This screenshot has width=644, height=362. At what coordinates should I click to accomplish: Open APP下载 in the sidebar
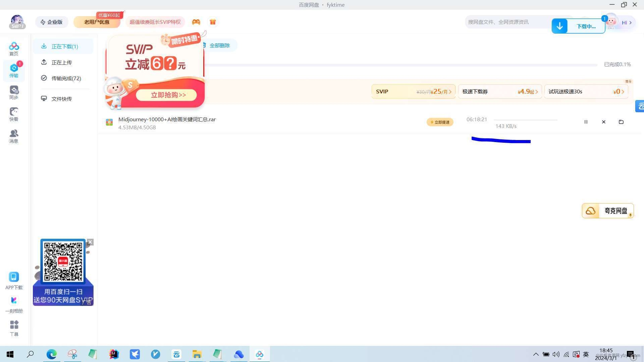[x=14, y=281]
